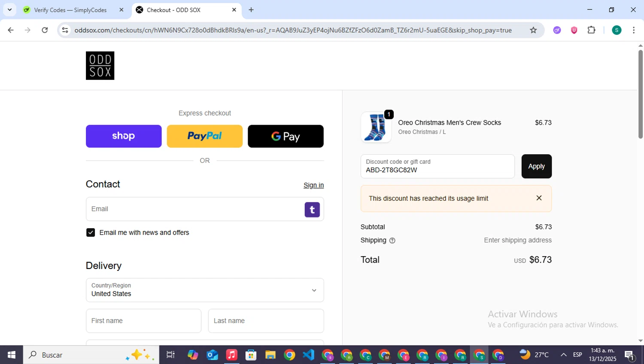Open Task View in the taskbar
Image resolution: width=644 pixels, height=364 pixels.
(170, 355)
